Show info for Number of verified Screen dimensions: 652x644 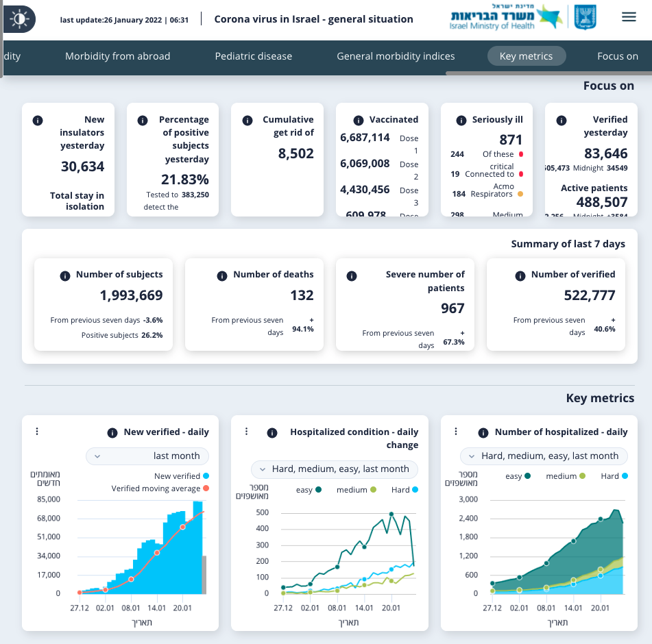[520, 276]
